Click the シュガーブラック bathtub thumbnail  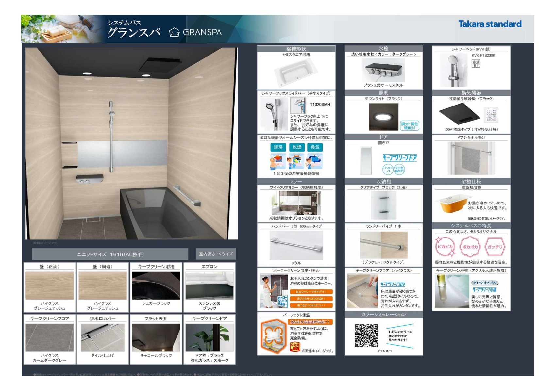(156, 286)
